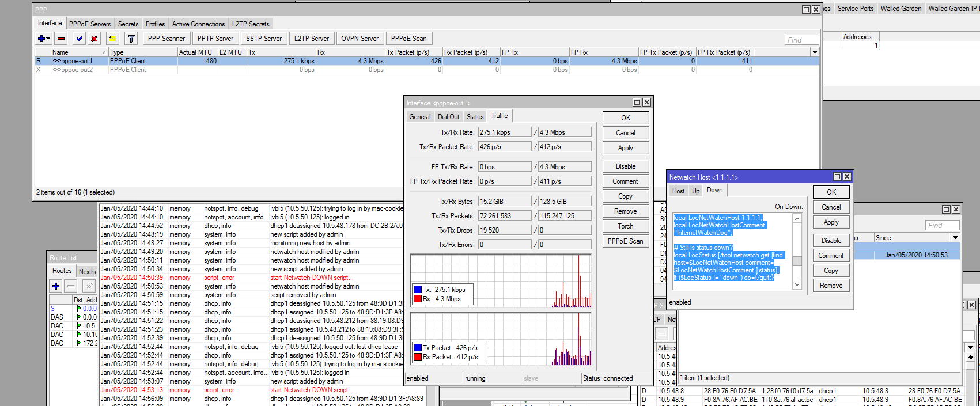Click the restore icon of Interface pppoe-out1 dialog
The width and height of the screenshot is (980, 406).
pyautogui.click(x=637, y=102)
